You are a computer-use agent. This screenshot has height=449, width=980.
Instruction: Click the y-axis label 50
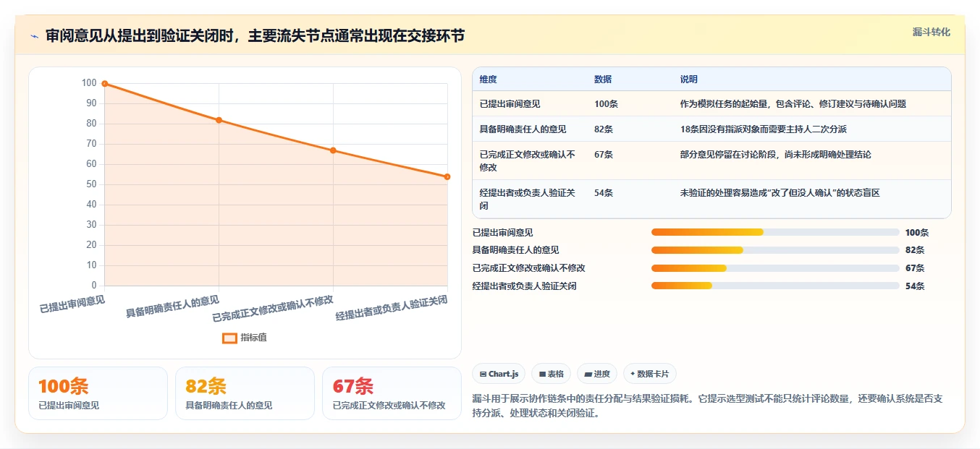(90, 184)
